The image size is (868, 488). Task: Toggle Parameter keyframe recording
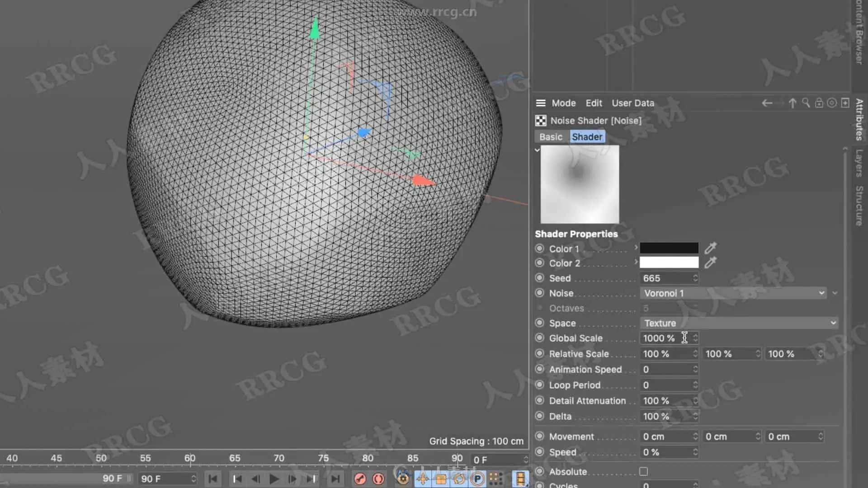pyautogui.click(x=477, y=479)
